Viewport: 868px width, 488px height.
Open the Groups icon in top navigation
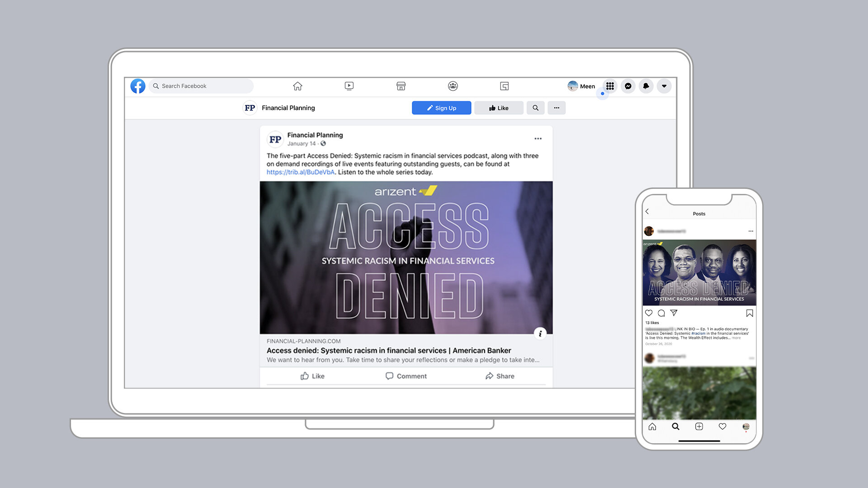pyautogui.click(x=453, y=86)
